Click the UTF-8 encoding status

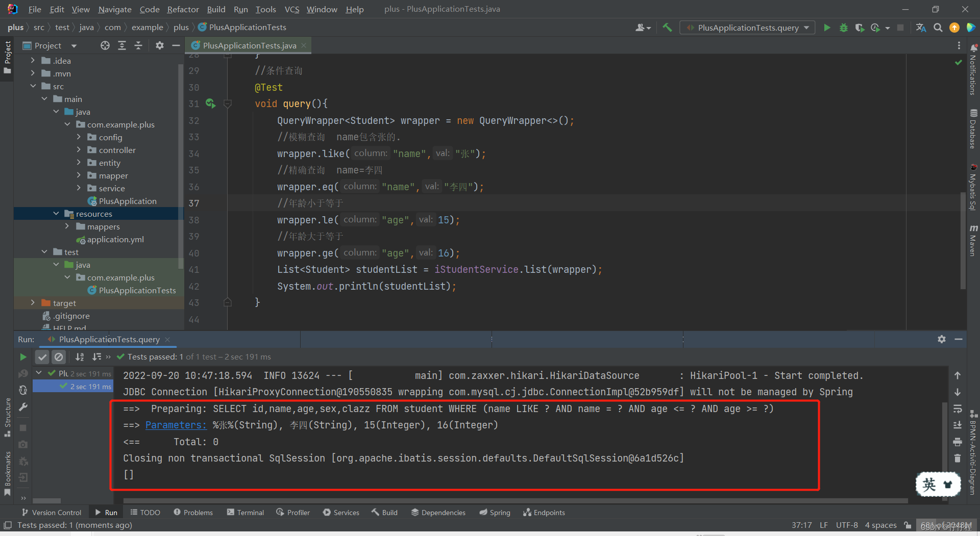tap(847, 525)
